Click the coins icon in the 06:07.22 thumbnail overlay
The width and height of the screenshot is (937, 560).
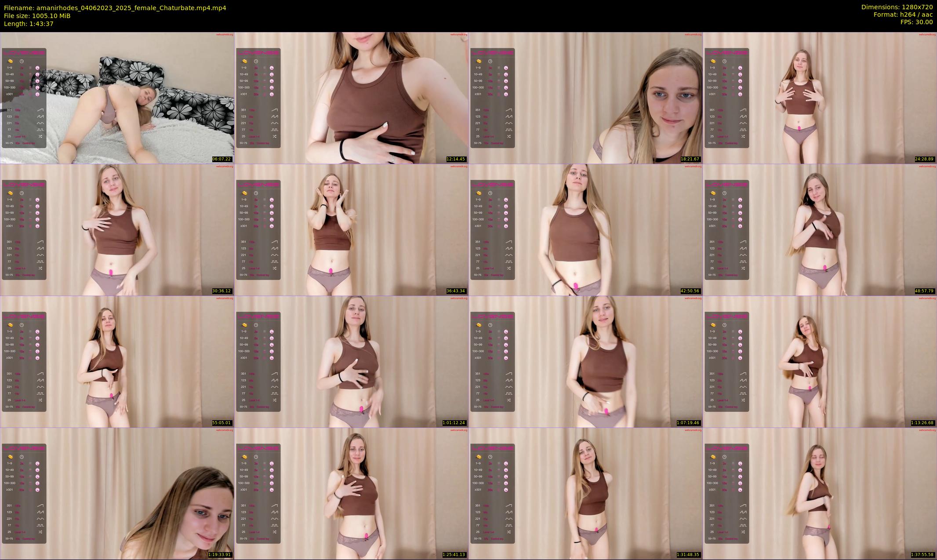11,61
